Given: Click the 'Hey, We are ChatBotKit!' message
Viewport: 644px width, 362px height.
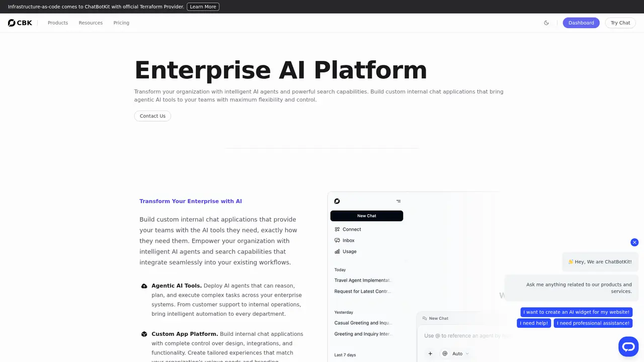Looking at the screenshot, I should (600, 261).
